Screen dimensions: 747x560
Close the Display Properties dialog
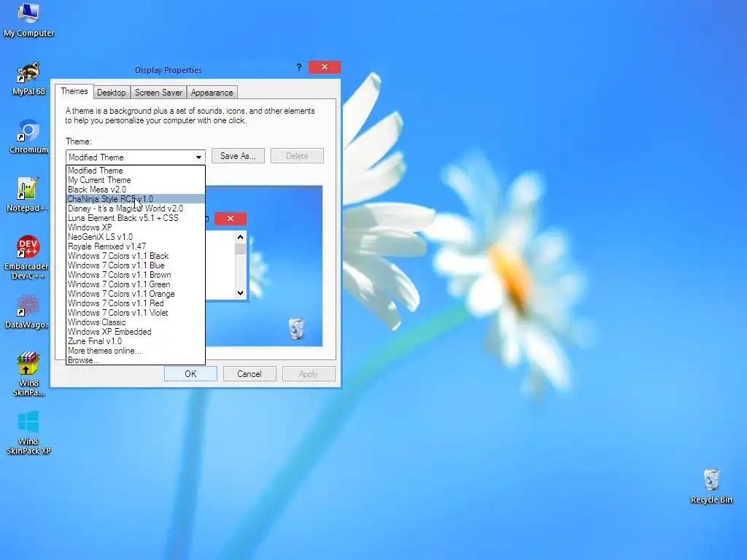[325, 67]
